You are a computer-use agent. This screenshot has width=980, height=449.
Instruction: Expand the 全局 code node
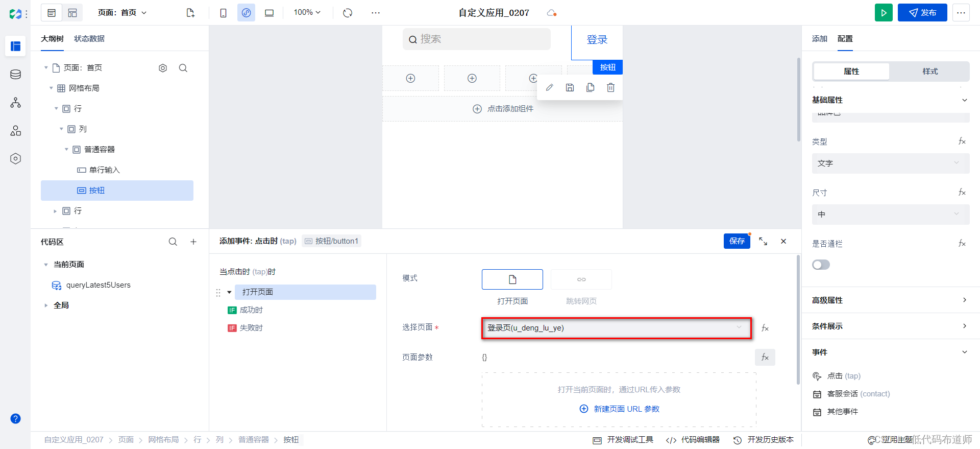(46, 305)
